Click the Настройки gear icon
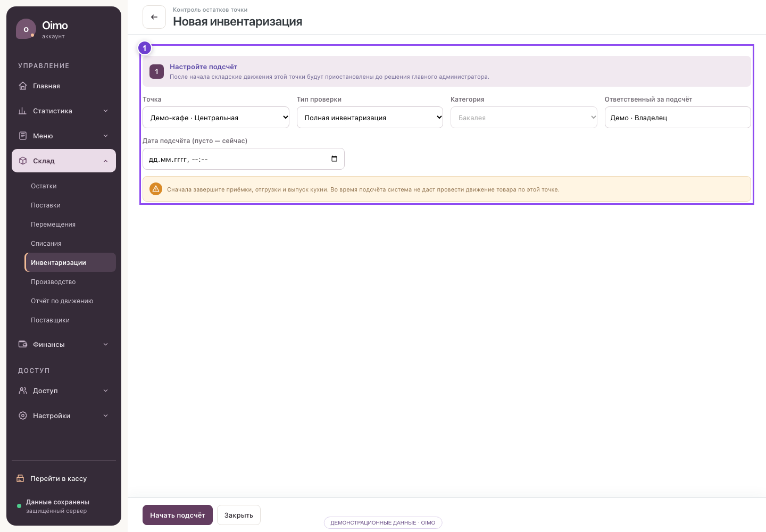 [23, 415]
